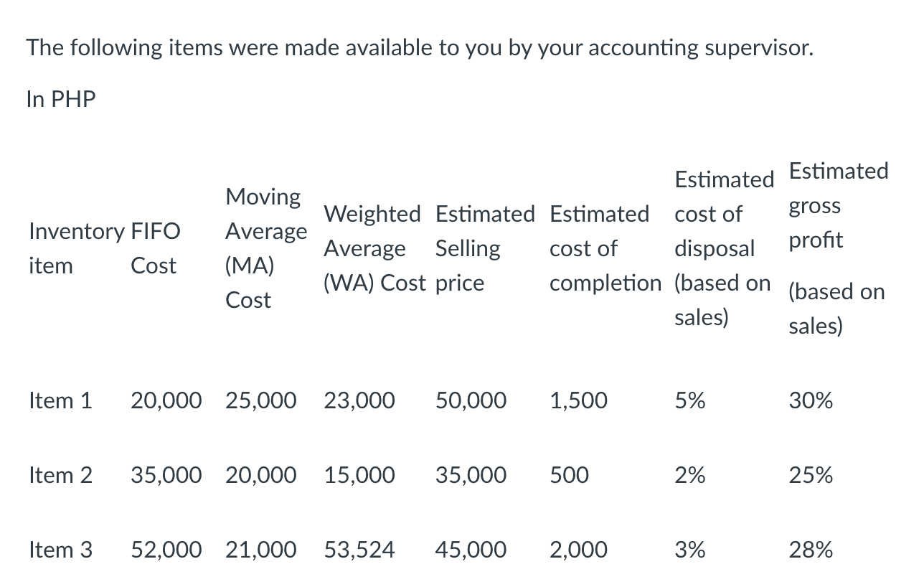Click the 'Item 1' row label
The height and width of the screenshot is (587, 924).
click(61, 400)
